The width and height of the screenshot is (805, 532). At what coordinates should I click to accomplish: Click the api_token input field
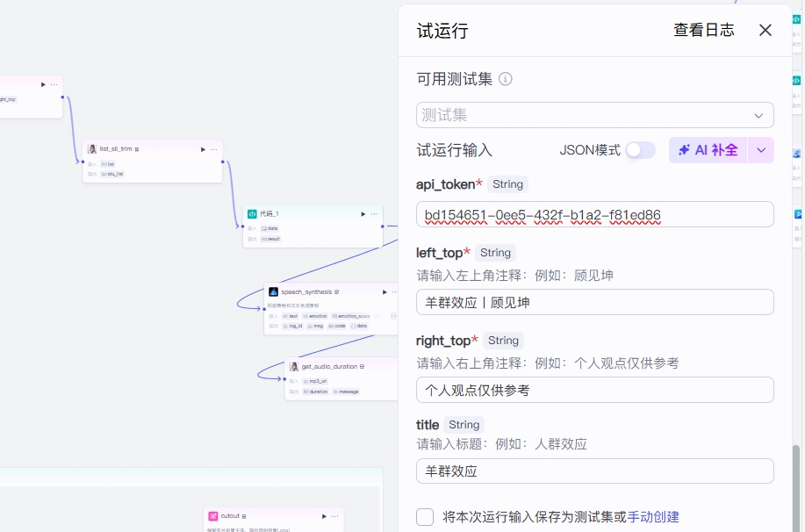594,215
